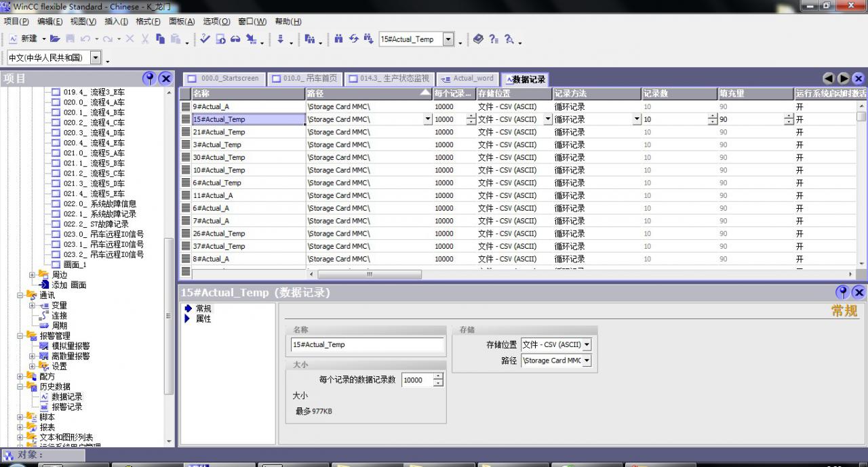
Task: Expand the 脚本 tree node
Action: click(20, 417)
